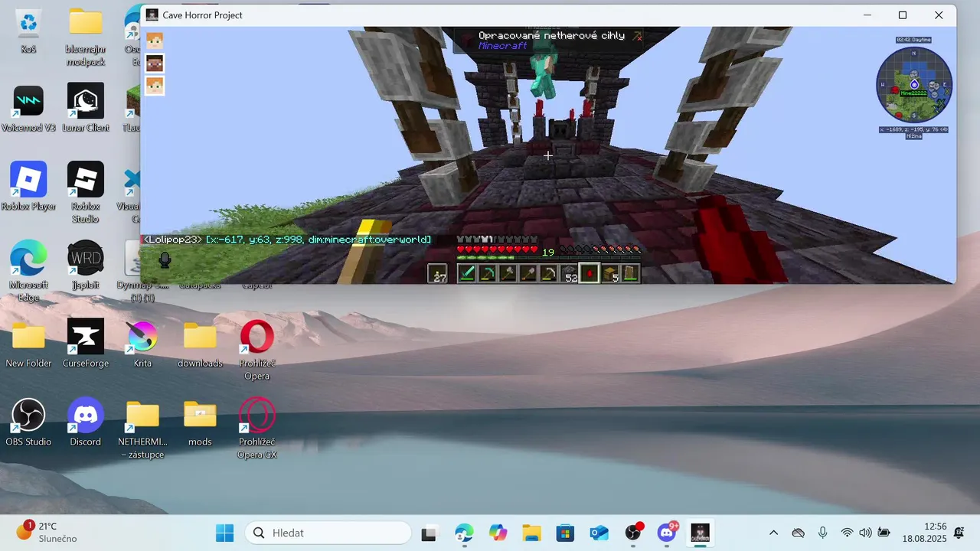Image resolution: width=980 pixels, height=551 pixels.
Task: Open the Koš recycle bin
Action: pos(28,31)
